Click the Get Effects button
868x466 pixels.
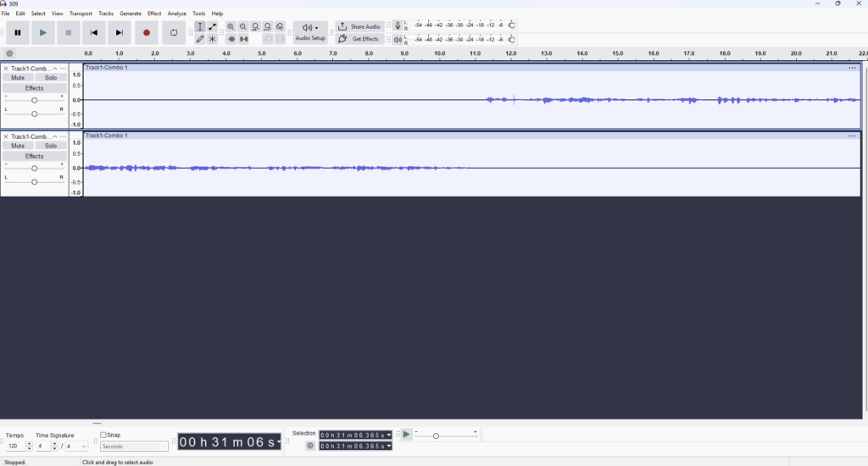359,39
